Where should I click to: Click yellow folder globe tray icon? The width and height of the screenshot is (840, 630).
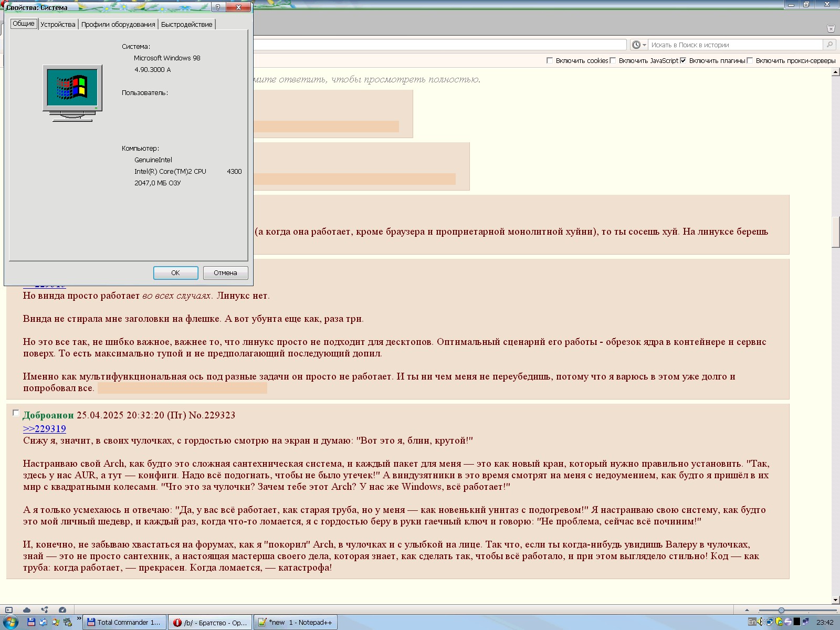tap(779, 622)
